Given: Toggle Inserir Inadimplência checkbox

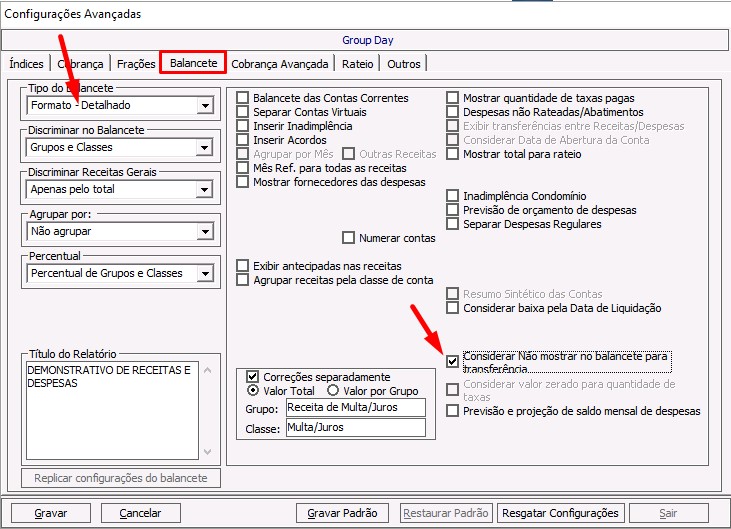Looking at the screenshot, I should [242, 126].
